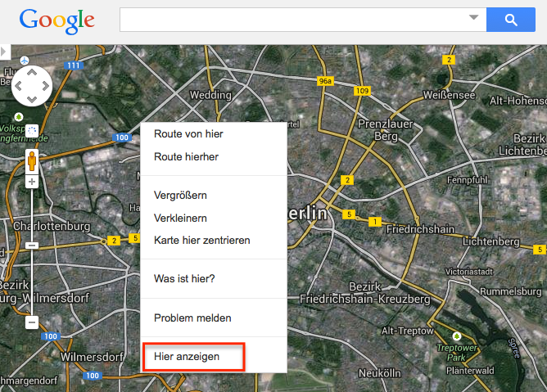Open the search box dropdown arrow

[x=472, y=18]
